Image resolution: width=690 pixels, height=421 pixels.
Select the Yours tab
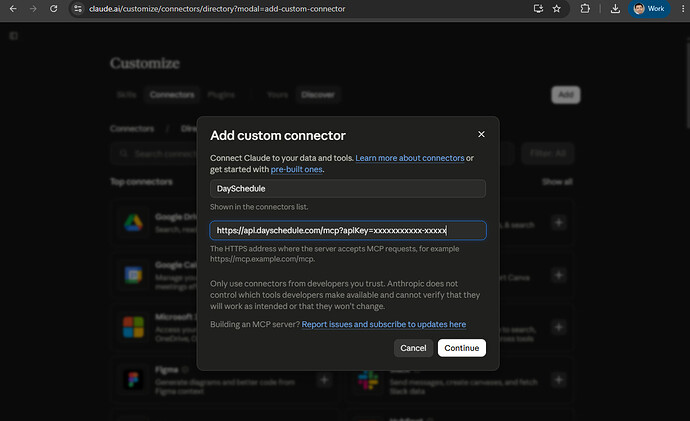(278, 95)
